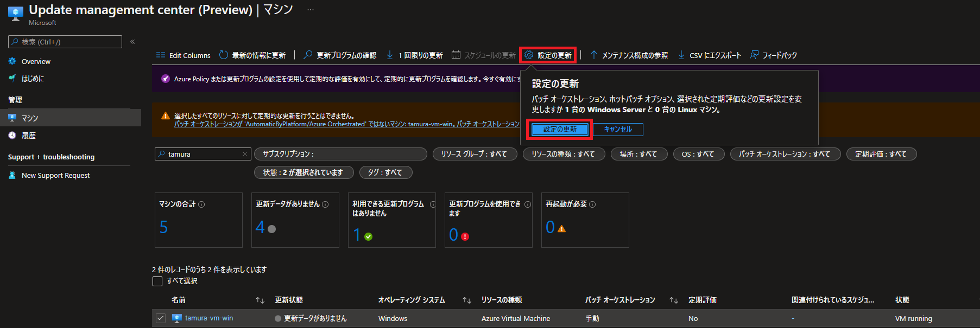Open the タグ filter

[x=385, y=172]
